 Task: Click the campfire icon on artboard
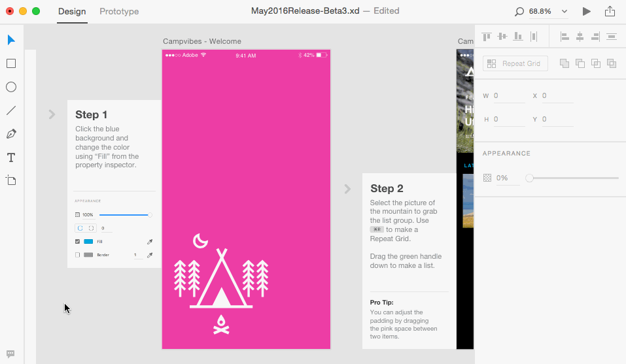pos(221,325)
